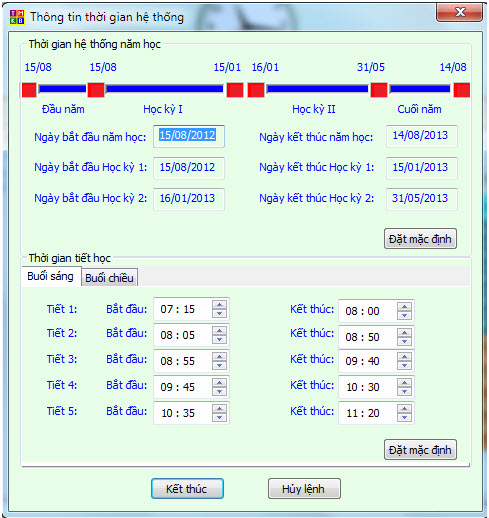Image resolution: width=489 pixels, height=518 pixels.
Task: Increase Tiết 4 Bắt đầu time with up arrow
Action: pos(219,383)
